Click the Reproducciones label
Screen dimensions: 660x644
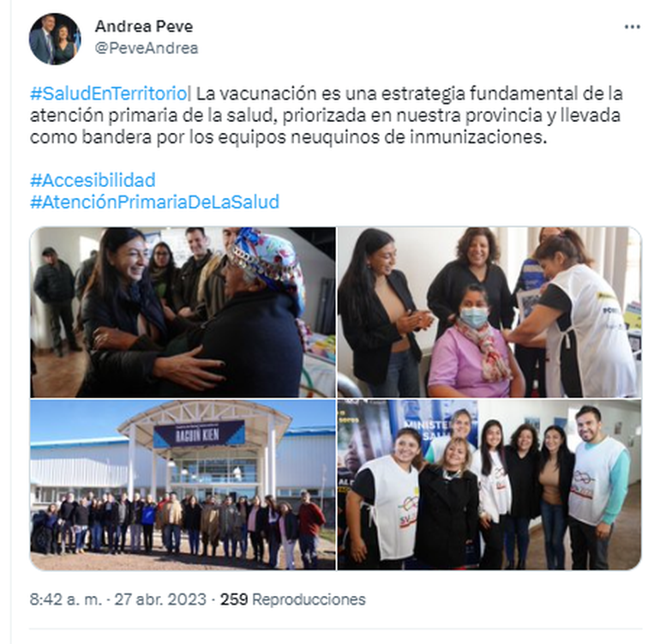click(x=309, y=599)
